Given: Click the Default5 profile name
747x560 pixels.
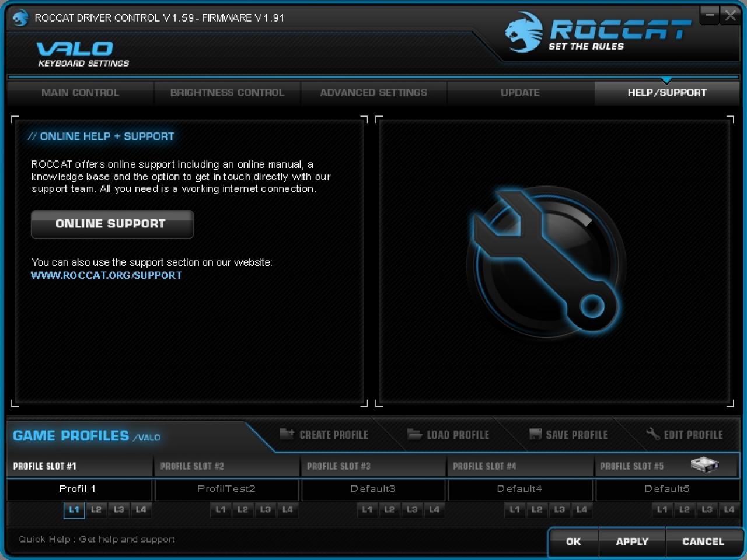Looking at the screenshot, I should pos(667,489).
